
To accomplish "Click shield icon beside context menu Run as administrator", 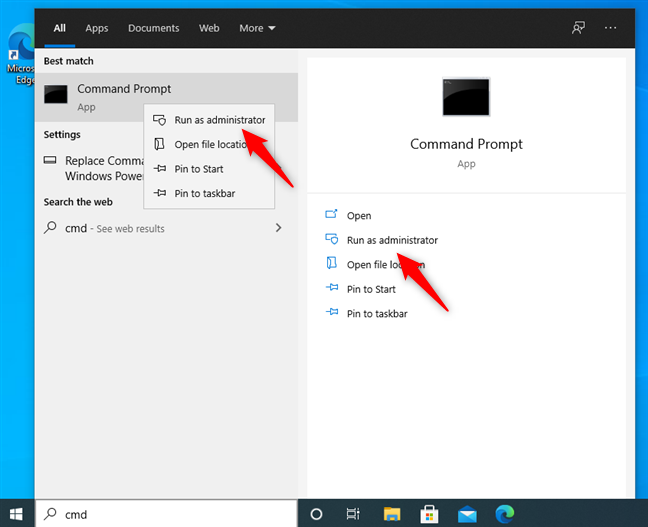I will click(160, 120).
